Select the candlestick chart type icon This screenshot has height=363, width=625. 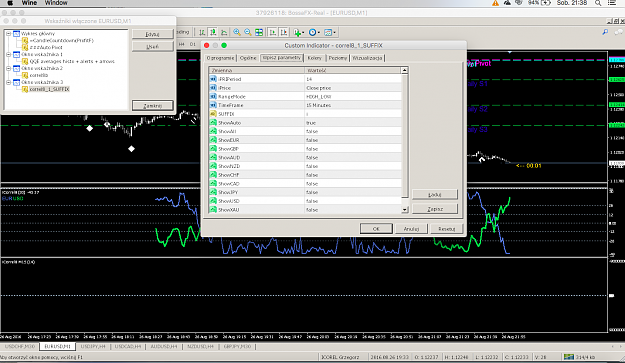(x=213, y=32)
